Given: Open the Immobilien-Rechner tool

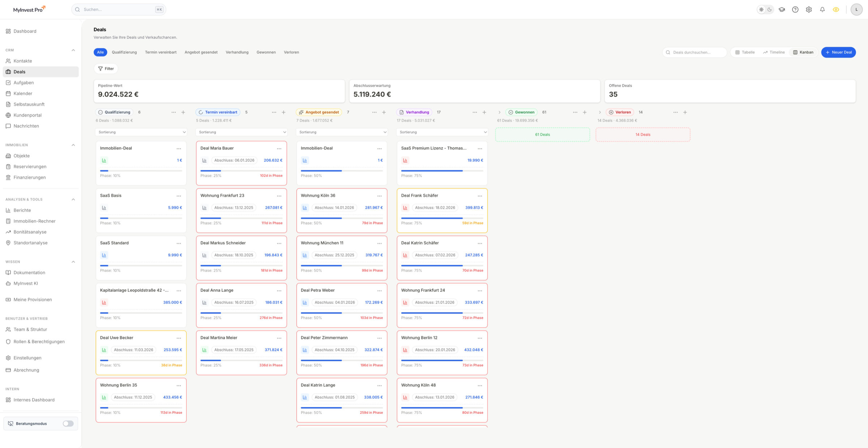Looking at the screenshot, I should pyautogui.click(x=34, y=221).
